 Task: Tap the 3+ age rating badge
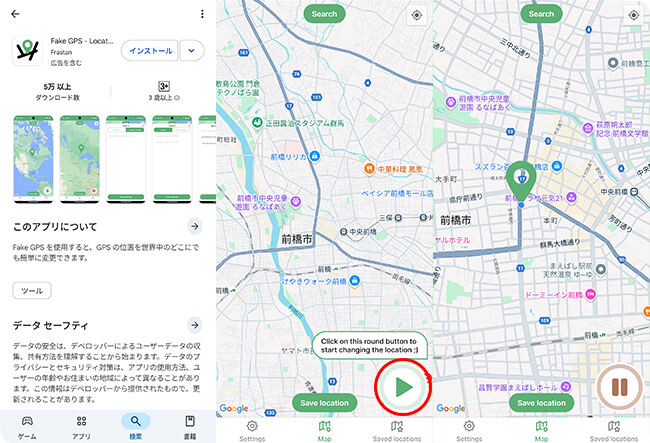point(164,86)
